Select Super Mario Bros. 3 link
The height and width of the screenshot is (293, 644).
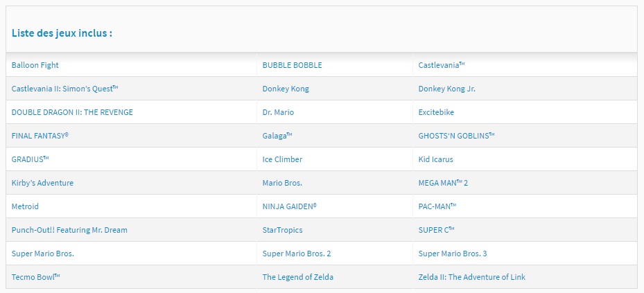[453, 254]
